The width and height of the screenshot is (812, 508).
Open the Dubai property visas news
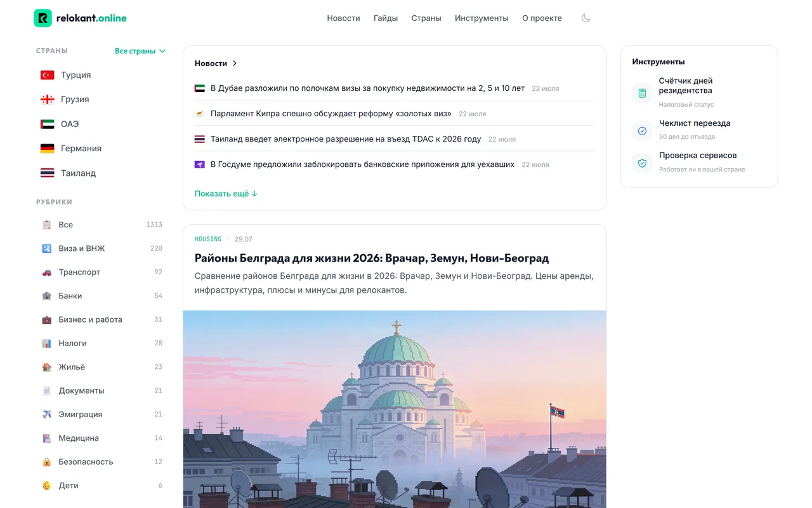click(x=367, y=88)
